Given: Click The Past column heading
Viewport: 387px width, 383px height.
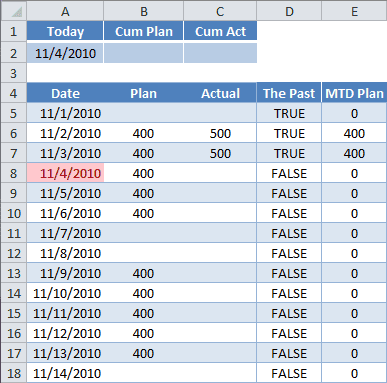Looking at the screenshot, I should 289,93.
